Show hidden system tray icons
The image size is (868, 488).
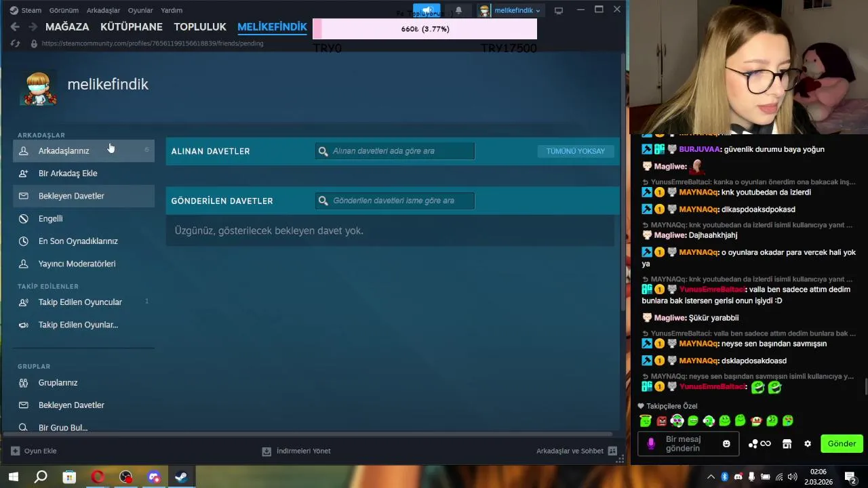[711, 476]
